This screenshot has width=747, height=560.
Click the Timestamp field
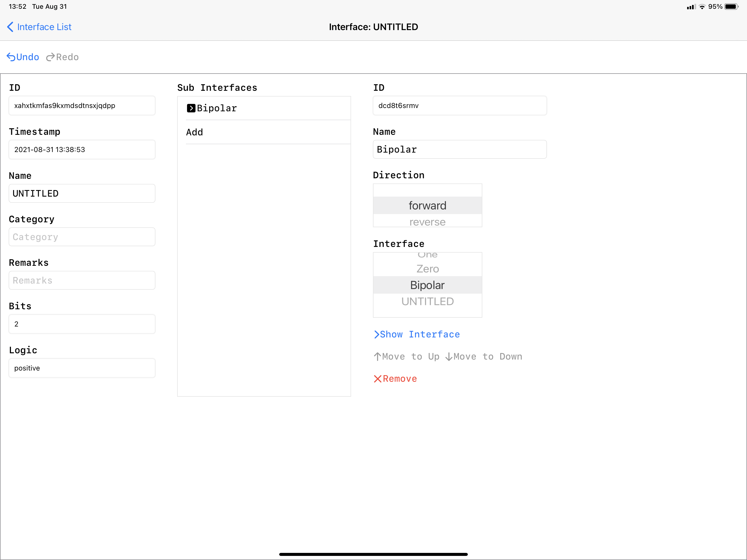click(82, 150)
